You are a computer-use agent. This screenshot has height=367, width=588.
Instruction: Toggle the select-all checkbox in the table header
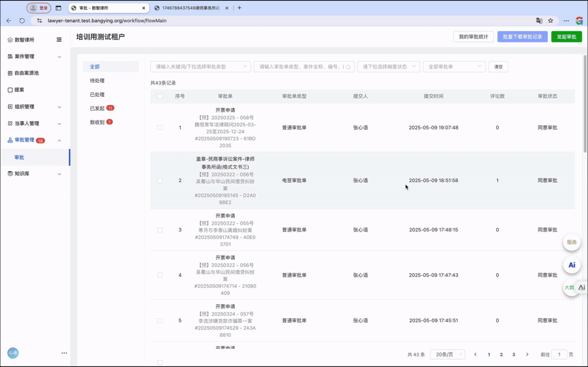coord(160,96)
